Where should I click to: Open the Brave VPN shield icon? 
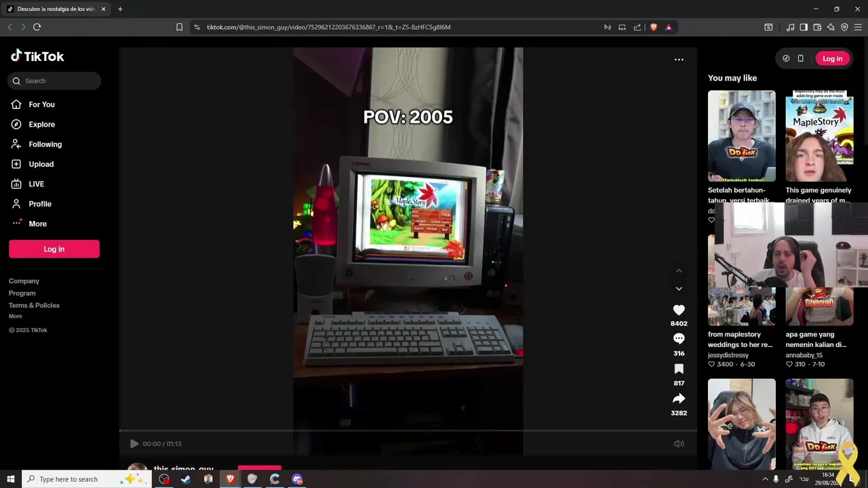[844, 27]
